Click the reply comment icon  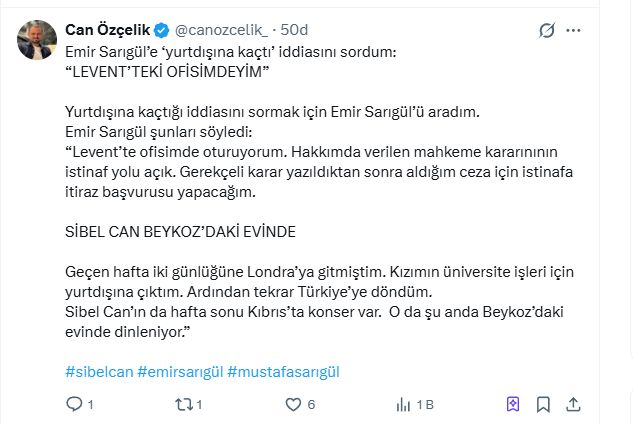[74, 404]
